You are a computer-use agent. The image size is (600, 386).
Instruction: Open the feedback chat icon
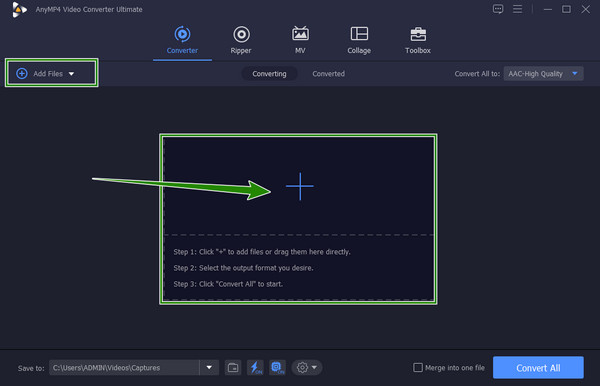[498, 9]
